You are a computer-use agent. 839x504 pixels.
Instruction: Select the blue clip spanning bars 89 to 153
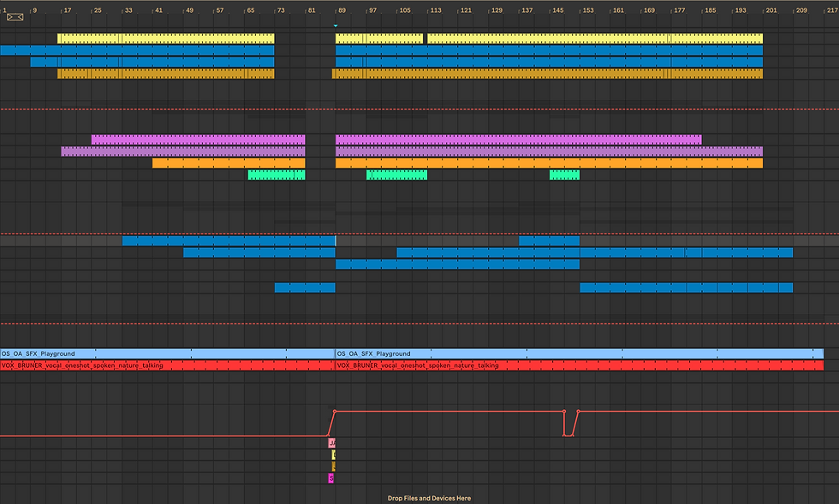click(457, 264)
